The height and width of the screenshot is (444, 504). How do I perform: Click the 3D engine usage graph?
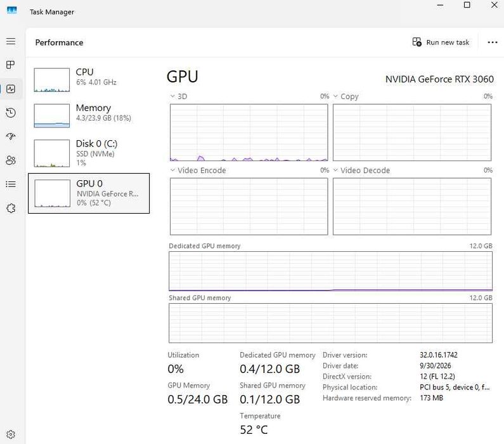click(x=249, y=133)
